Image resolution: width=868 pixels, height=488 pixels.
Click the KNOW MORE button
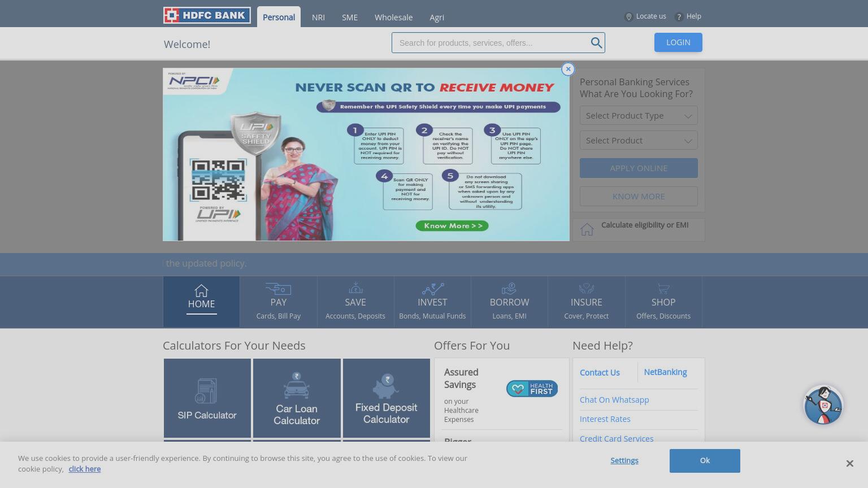click(x=639, y=197)
